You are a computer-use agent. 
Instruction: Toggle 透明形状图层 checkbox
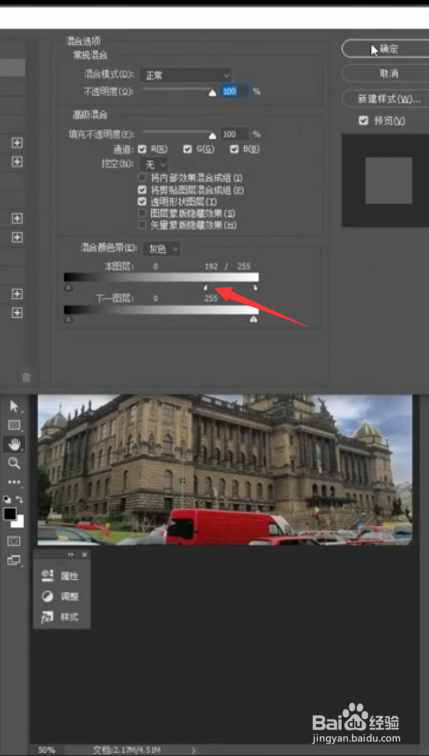[142, 201]
